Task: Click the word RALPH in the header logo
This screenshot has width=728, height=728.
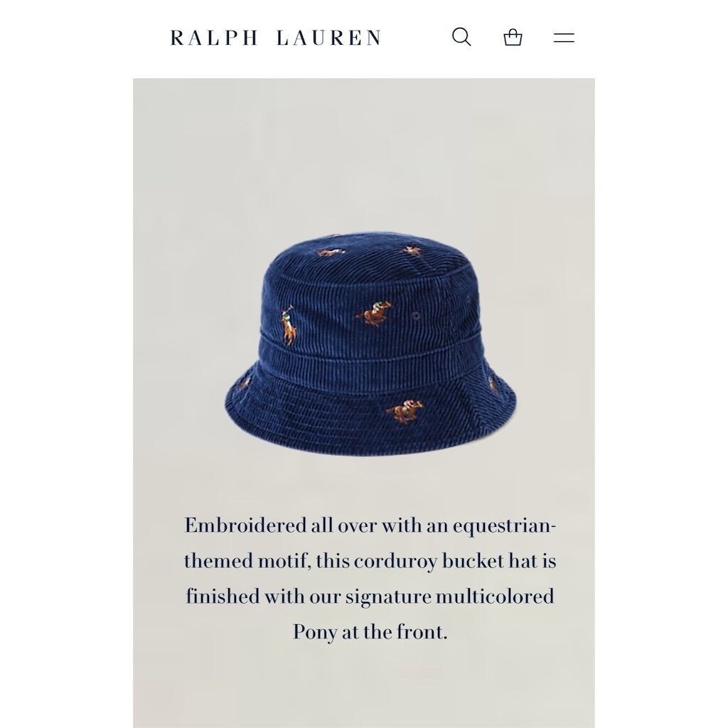Action: tap(214, 38)
